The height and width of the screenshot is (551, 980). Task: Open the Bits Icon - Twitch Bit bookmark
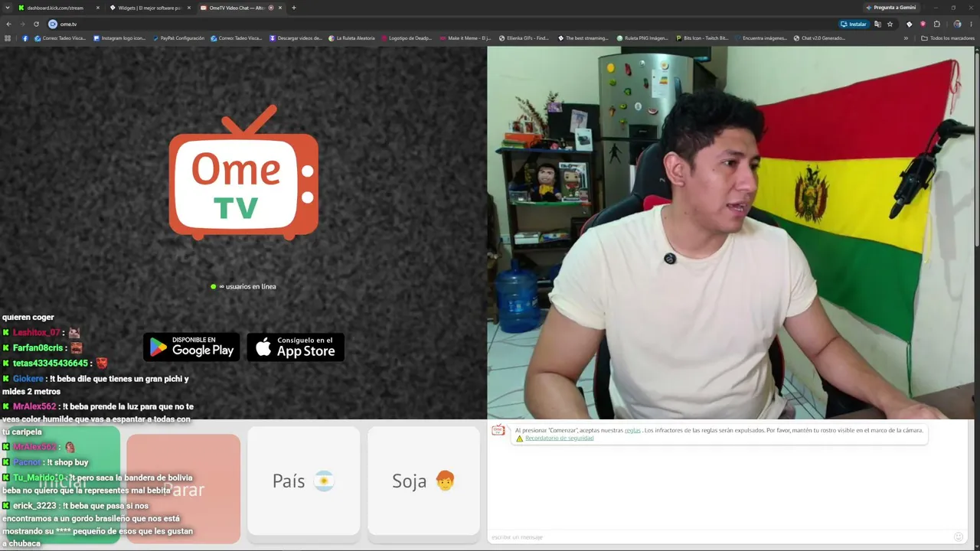(701, 38)
